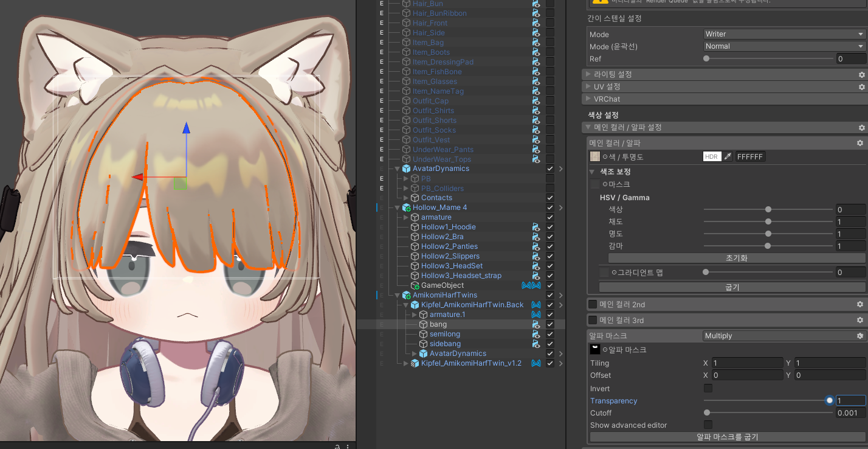Click the GameObject row's added-object icon
The width and height of the screenshot is (868, 449).
point(415,285)
